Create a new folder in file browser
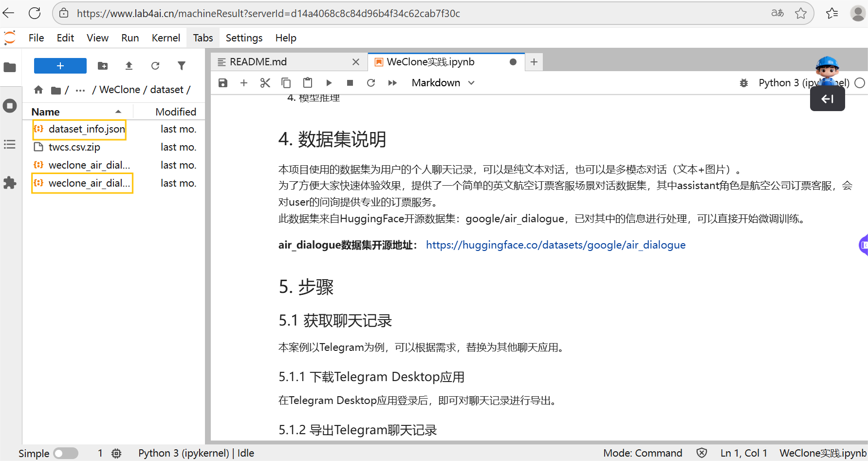Viewport: 868px width, 461px height. click(x=103, y=66)
